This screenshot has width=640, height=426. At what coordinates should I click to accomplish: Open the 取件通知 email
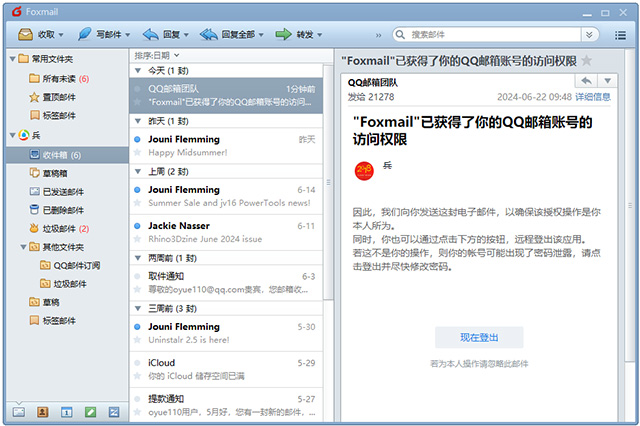pos(226,283)
